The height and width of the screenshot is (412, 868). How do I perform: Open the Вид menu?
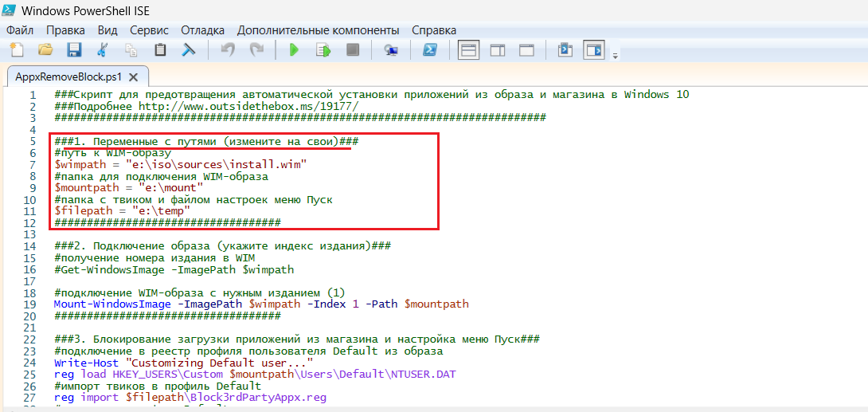[x=108, y=30]
